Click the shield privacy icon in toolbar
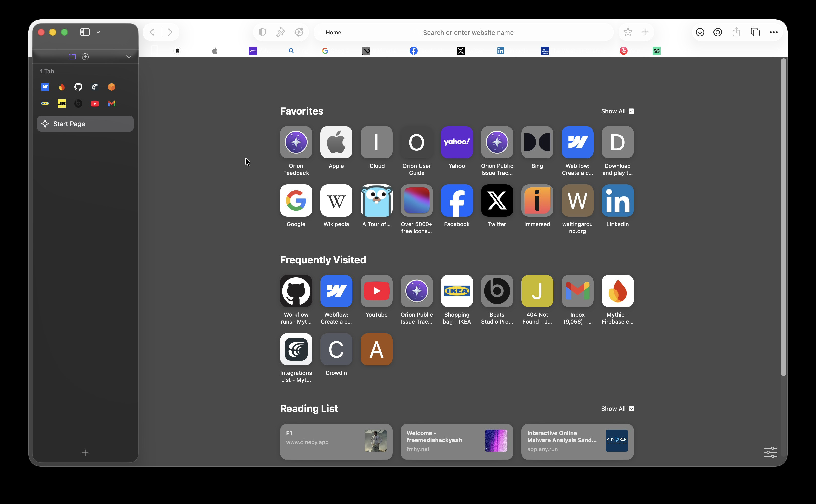Viewport: 816px width, 504px height. click(262, 32)
